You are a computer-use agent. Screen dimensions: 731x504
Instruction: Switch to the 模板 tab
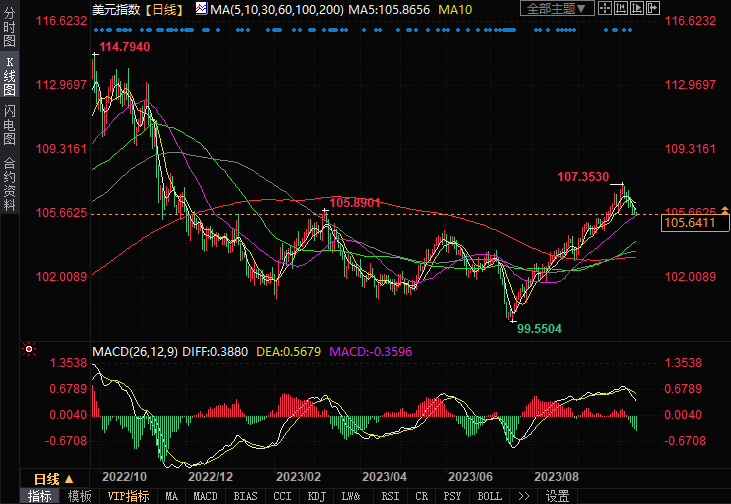click(79, 496)
